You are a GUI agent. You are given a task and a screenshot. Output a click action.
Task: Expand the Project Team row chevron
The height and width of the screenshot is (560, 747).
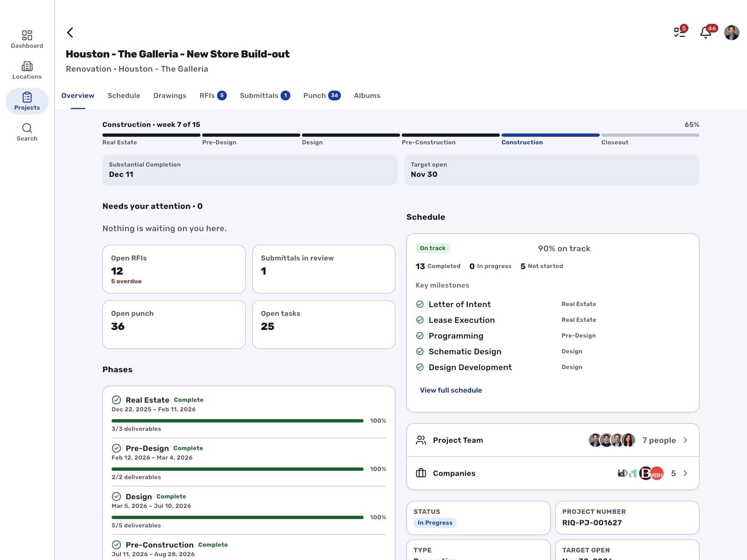(685, 440)
